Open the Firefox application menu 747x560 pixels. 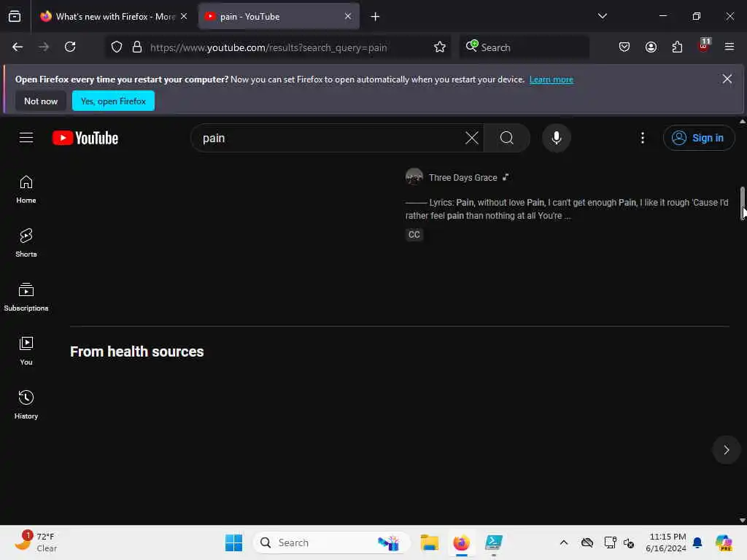click(x=729, y=47)
